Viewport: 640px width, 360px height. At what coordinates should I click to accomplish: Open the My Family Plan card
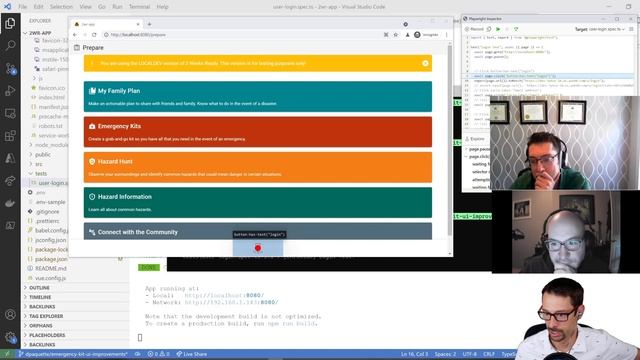pyautogui.click(x=258, y=96)
